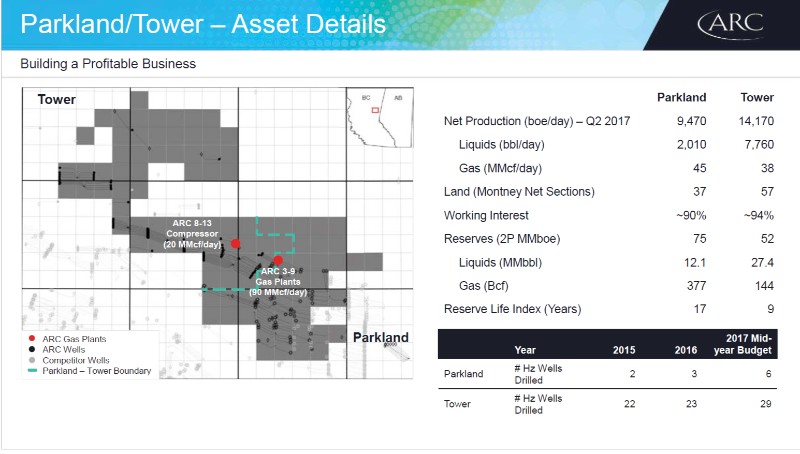
Task: Click Parkland 2015 wells drilled value 2
Action: pyautogui.click(x=632, y=374)
